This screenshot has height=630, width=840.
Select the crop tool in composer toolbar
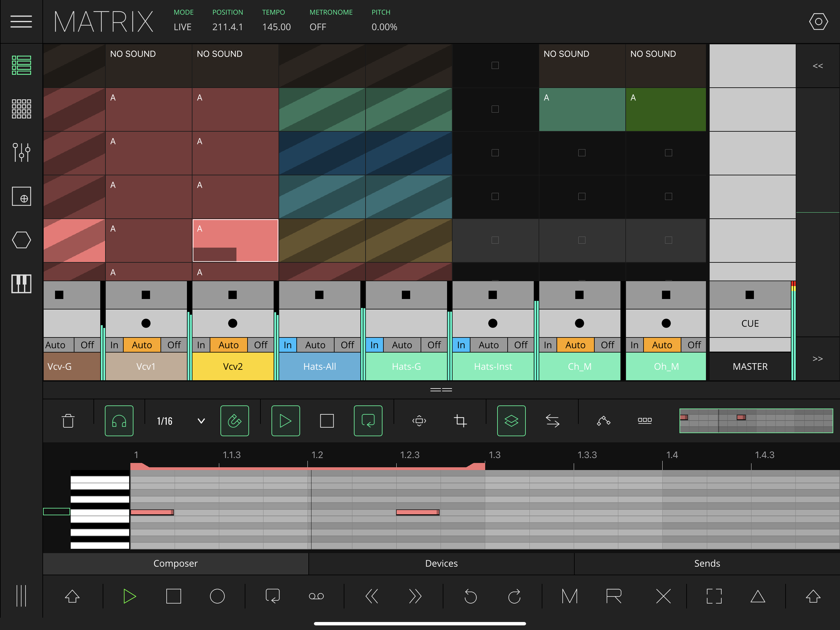pos(460,421)
